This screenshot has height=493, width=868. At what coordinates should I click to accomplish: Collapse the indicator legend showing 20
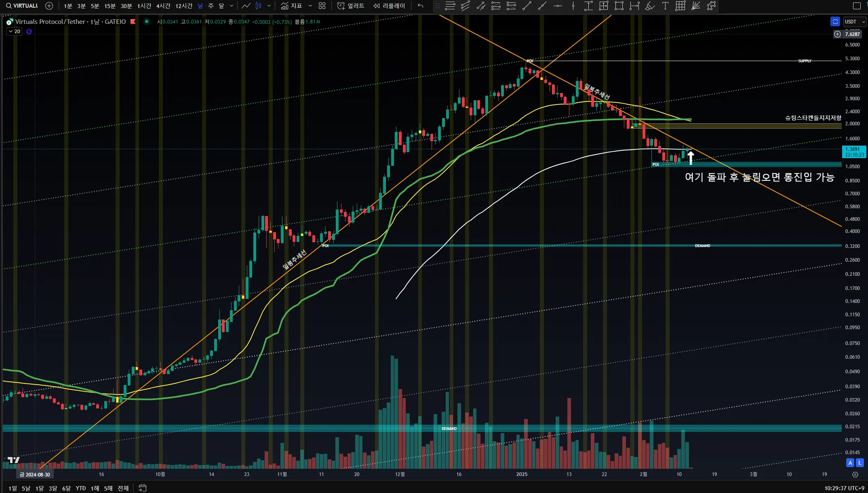tap(15, 32)
